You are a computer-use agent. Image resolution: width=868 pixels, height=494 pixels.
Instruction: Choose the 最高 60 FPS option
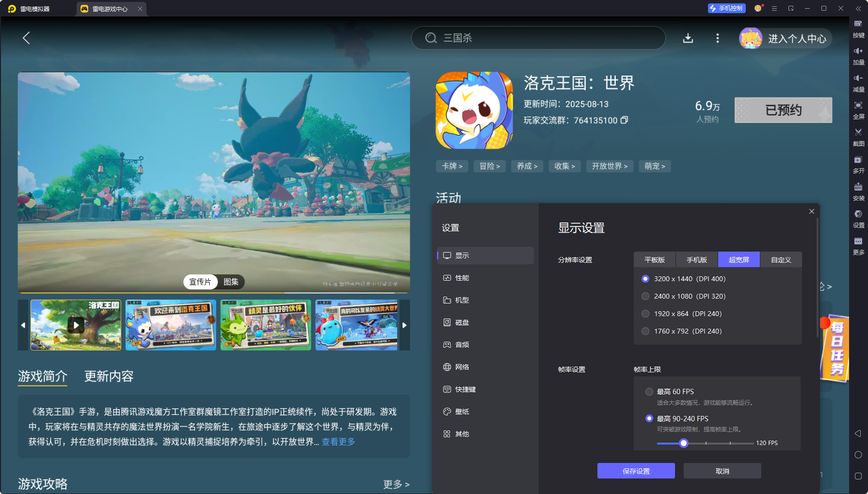[649, 392]
